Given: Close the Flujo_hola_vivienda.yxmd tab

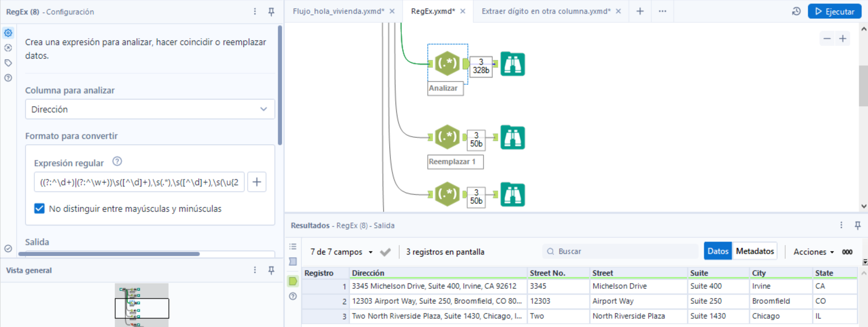Looking at the screenshot, I should [x=392, y=11].
